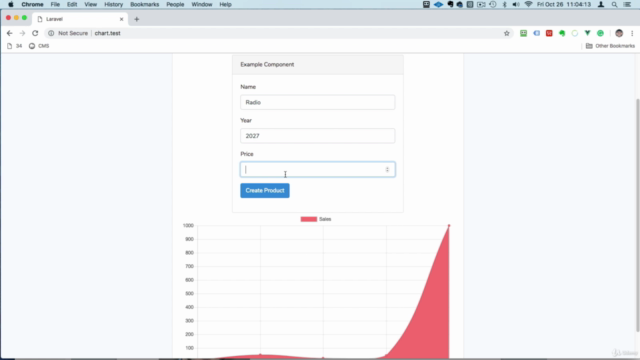Click the Name input containing Radio
The height and width of the screenshot is (360, 640).
[318, 102]
